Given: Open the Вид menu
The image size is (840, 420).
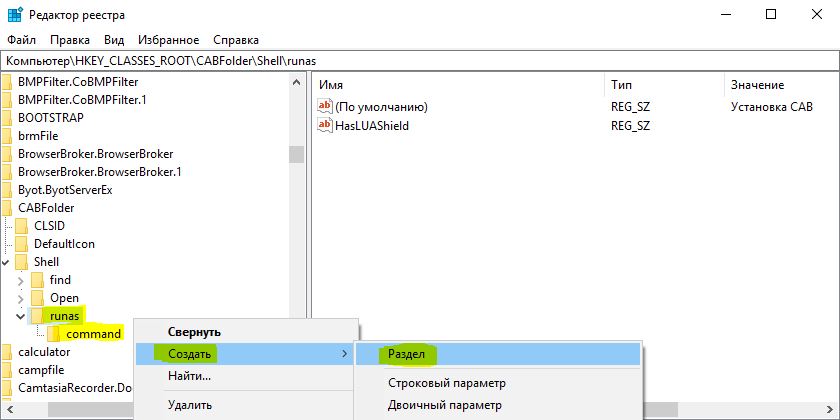Looking at the screenshot, I should pyautogui.click(x=114, y=40).
